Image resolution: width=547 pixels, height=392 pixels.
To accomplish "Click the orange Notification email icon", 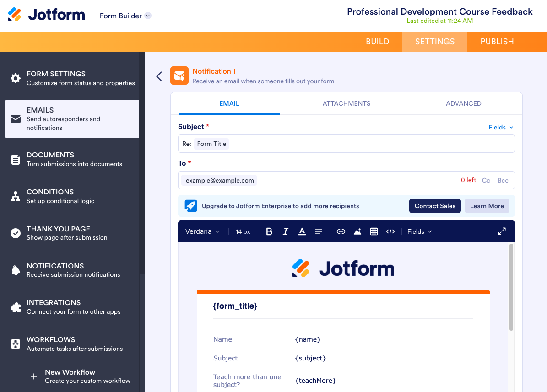I will [179, 75].
